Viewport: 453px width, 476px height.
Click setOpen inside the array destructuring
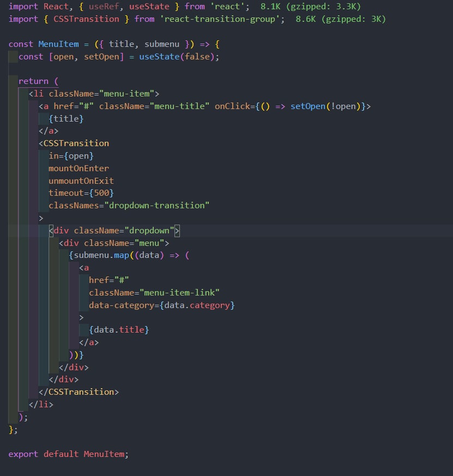tap(101, 57)
